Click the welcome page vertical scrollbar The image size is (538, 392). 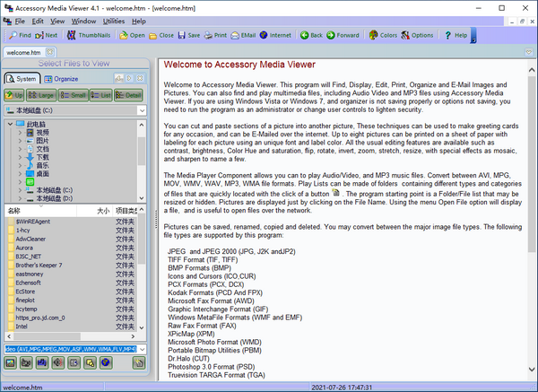532,220
